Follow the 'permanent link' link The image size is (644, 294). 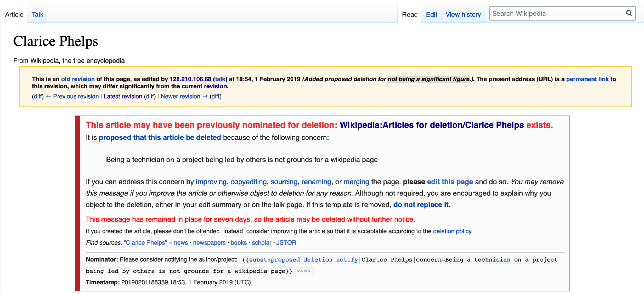(x=587, y=79)
